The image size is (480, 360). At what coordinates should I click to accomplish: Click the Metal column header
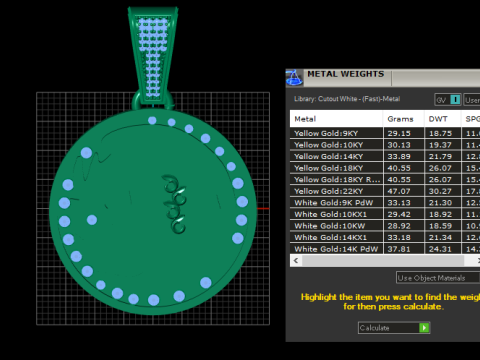[x=336, y=119]
